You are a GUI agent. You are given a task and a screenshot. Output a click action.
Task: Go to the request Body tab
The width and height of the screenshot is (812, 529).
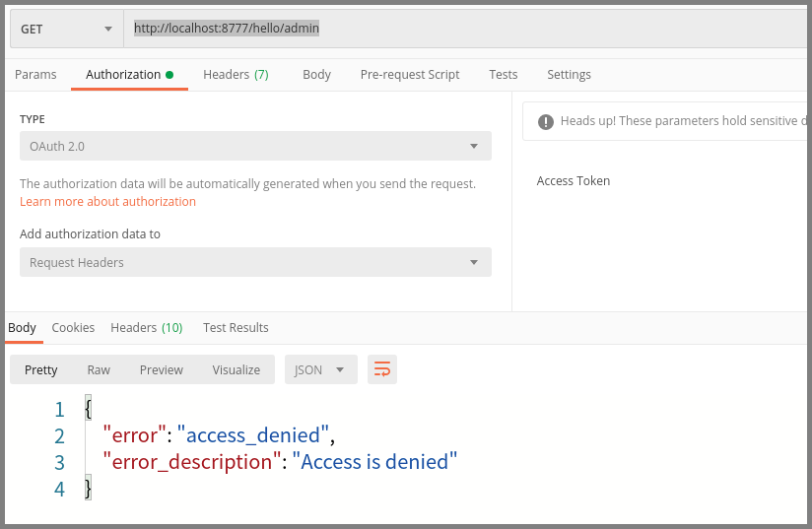tap(316, 75)
